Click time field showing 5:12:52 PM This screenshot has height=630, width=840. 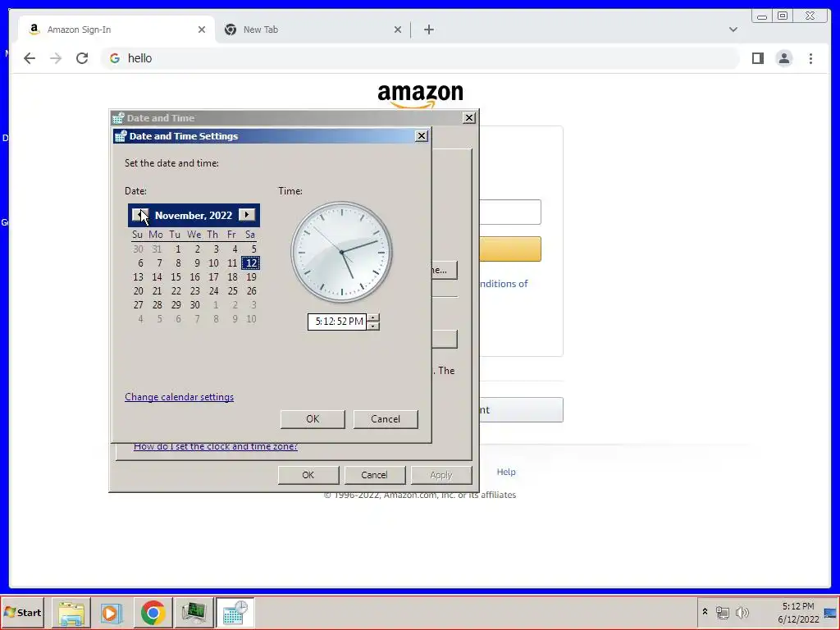(x=337, y=322)
